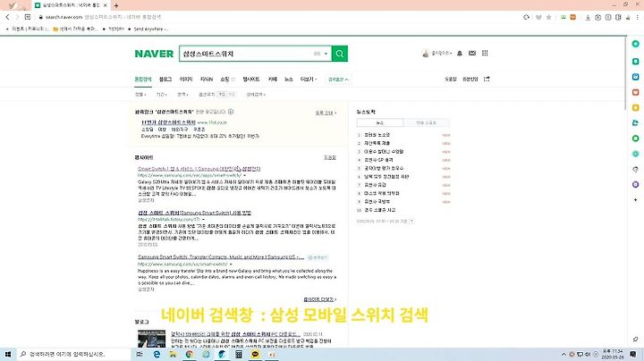The width and height of the screenshot is (644, 361).
Task: Open the Naver notification bell
Action: [460, 54]
